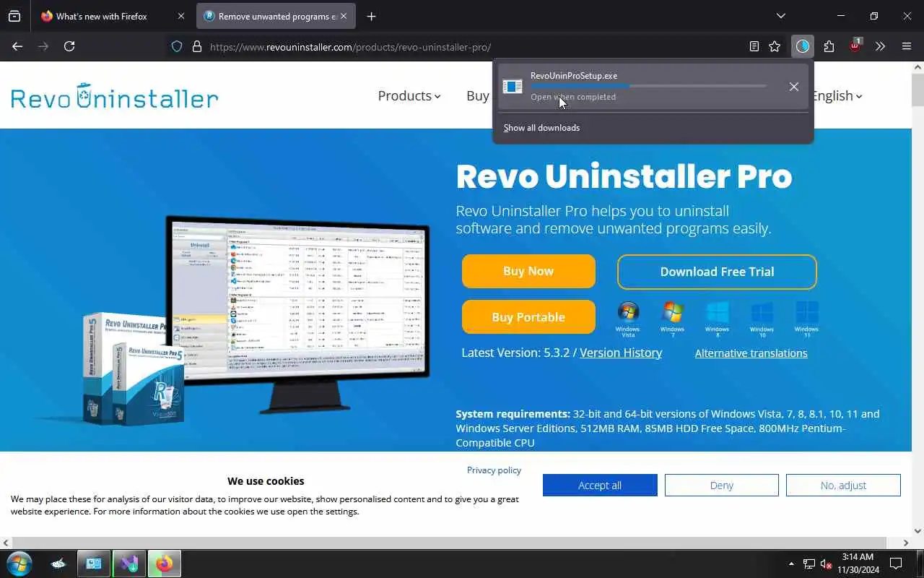Close the What's new with Firefox tab
The image size is (924, 578).
pyautogui.click(x=181, y=16)
